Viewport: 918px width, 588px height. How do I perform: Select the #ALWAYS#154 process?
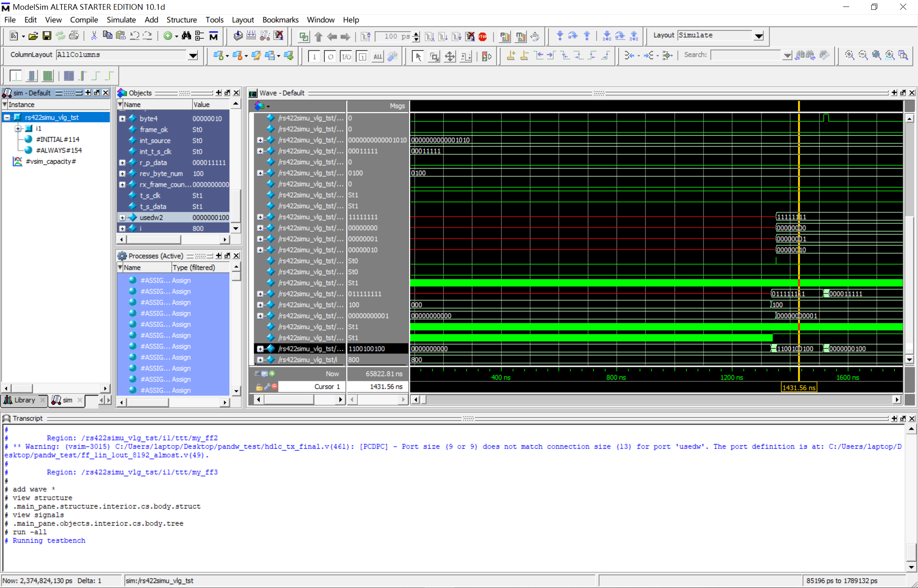[59, 150]
